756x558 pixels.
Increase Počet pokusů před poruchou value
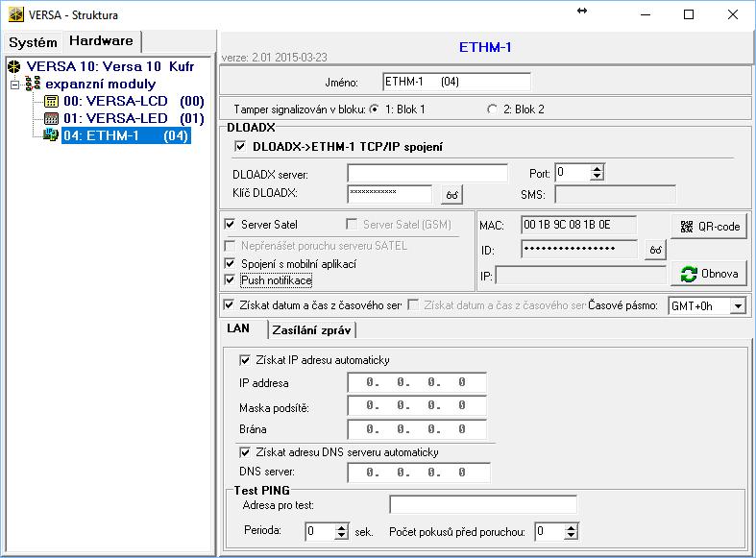[571, 528]
